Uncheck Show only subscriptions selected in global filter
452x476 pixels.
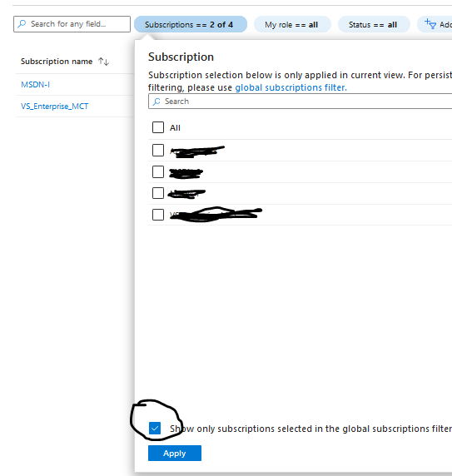[x=155, y=429]
